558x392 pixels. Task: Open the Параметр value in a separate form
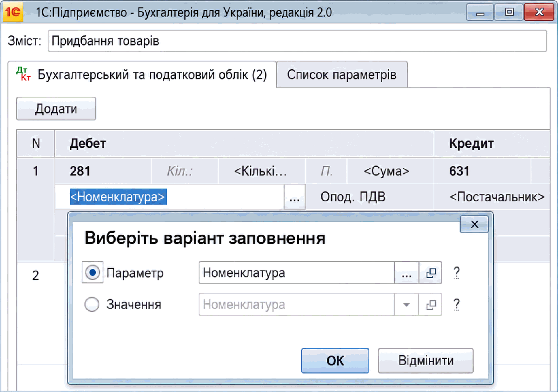[431, 273]
